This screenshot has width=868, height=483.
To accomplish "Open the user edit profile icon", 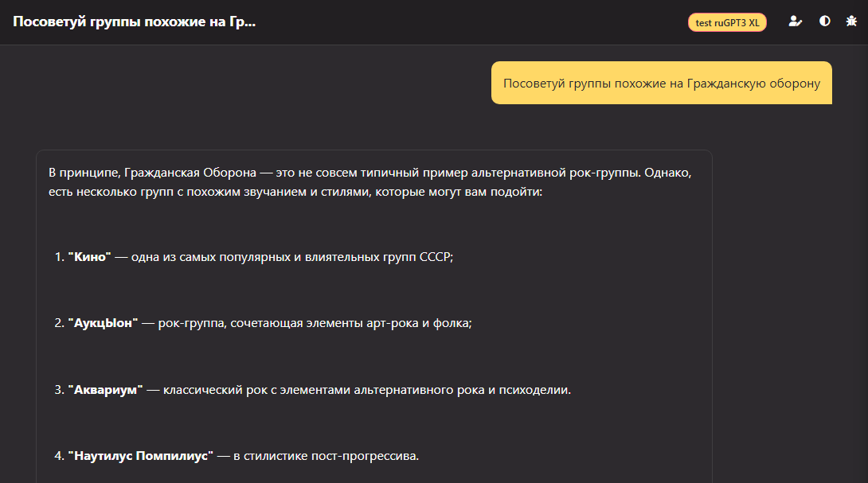I will (x=795, y=21).
